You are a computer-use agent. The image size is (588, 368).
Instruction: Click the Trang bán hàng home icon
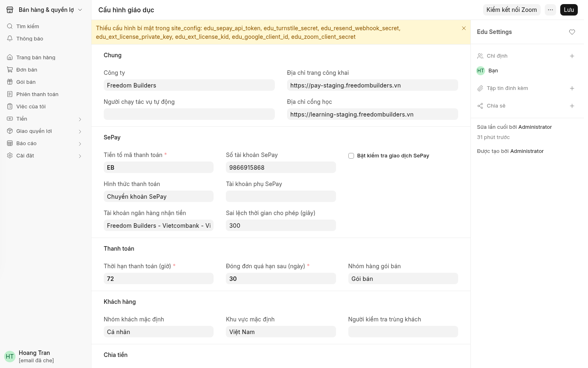tap(10, 57)
